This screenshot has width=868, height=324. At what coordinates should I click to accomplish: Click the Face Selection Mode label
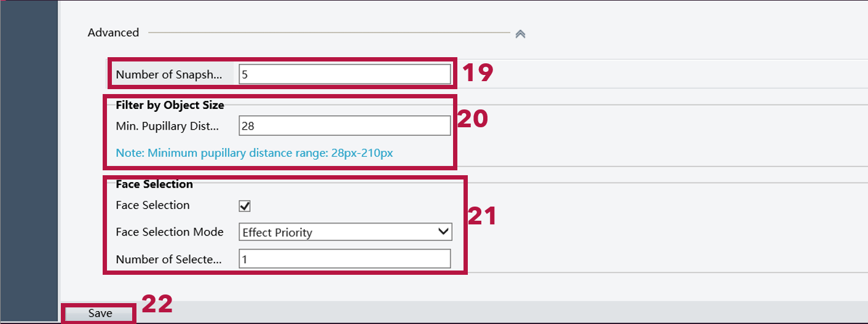pyautogui.click(x=170, y=232)
